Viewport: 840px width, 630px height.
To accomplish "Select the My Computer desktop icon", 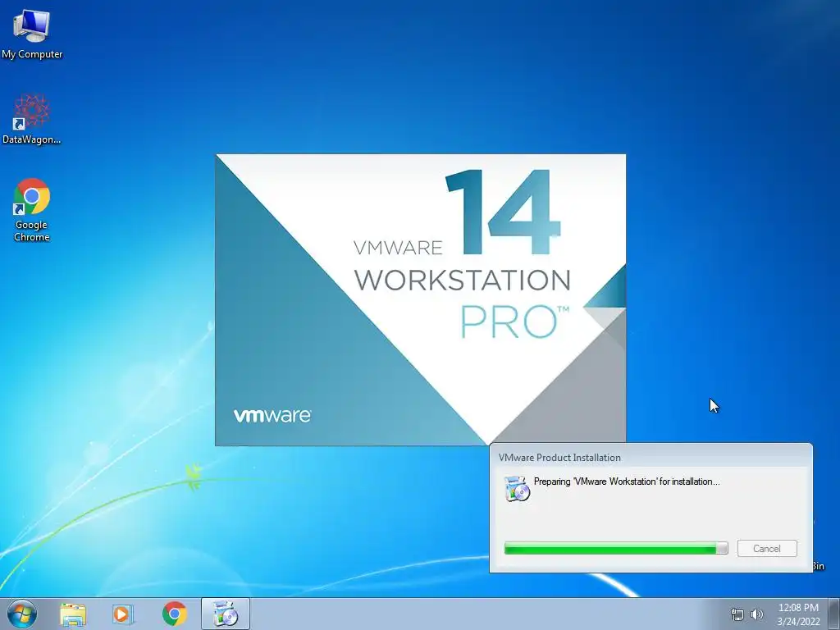I will 32,34.
